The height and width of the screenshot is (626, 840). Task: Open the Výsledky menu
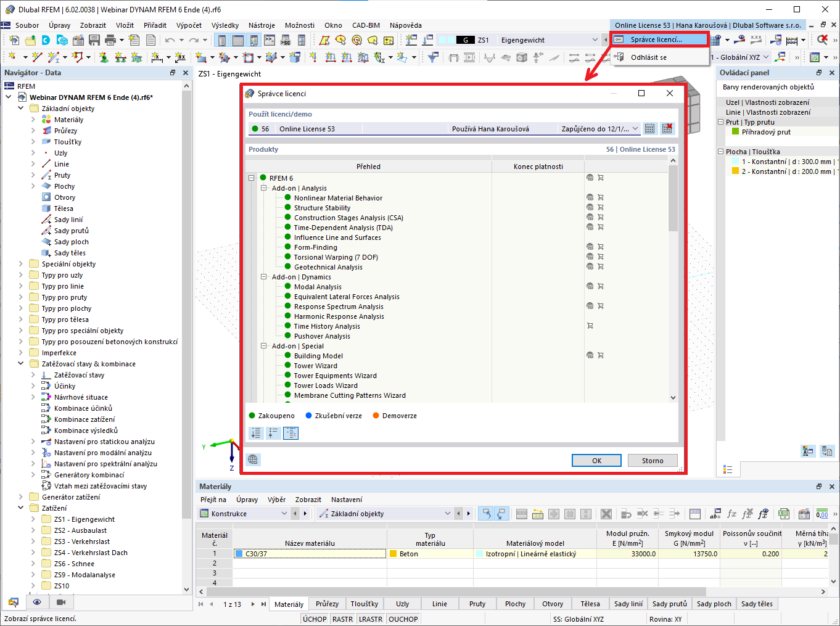[225, 25]
